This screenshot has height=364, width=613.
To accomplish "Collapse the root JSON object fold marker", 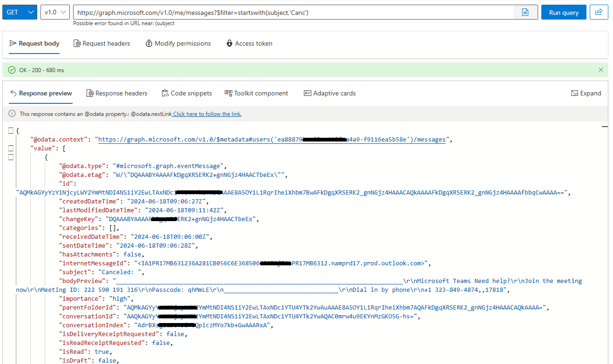I will [x=11, y=131].
